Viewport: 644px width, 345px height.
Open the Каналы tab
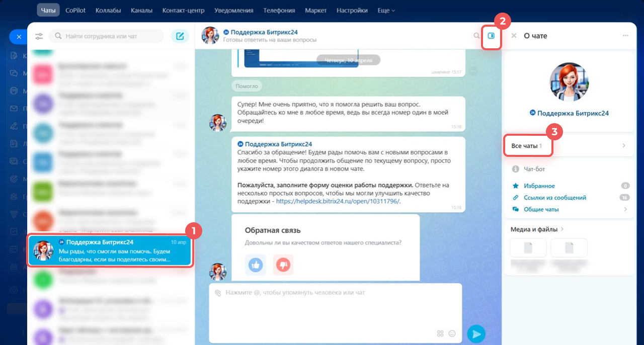141,10
